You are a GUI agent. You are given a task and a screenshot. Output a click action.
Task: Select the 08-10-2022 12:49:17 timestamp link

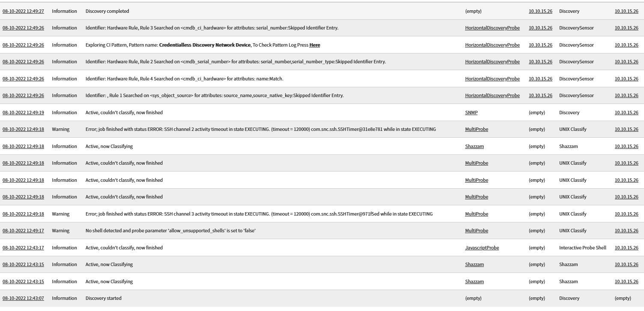click(x=23, y=231)
